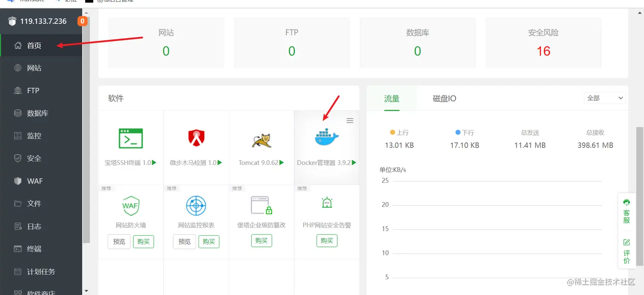Image resolution: width=644 pixels, height=295 pixels.
Task: Click the 上行 13.01 KB value
Action: coord(399,145)
